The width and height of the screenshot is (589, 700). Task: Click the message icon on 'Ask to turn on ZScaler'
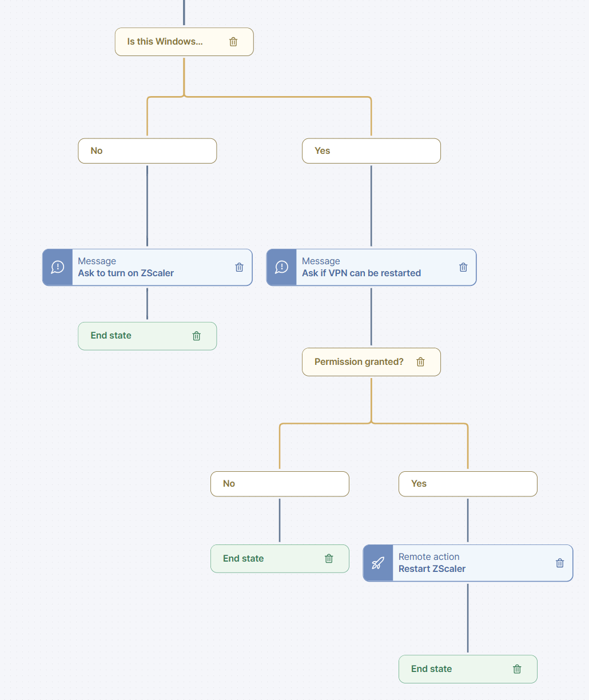coord(58,267)
